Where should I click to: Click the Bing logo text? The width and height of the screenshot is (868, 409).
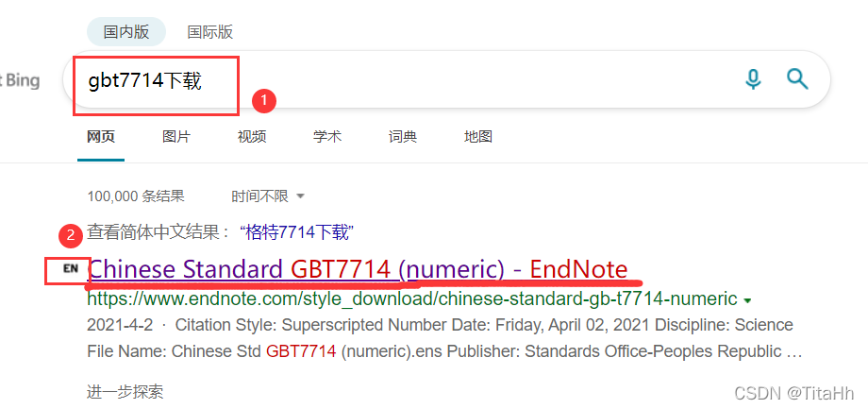click(x=20, y=81)
